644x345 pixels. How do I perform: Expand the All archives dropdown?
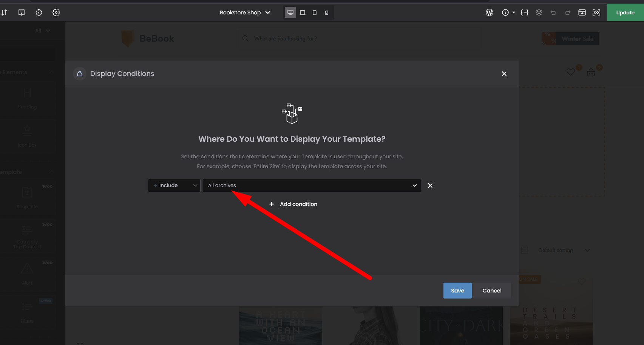pyautogui.click(x=312, y=186)
